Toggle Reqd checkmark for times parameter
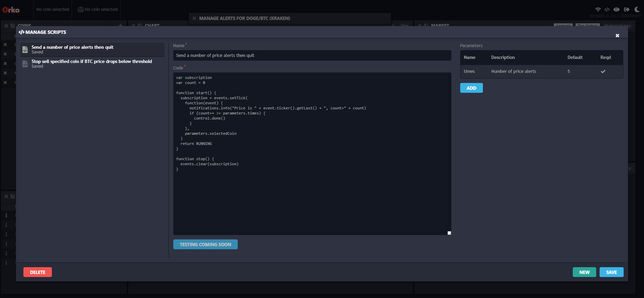The height and width of the screenshot is (298, 644). [x=603, y=71]
